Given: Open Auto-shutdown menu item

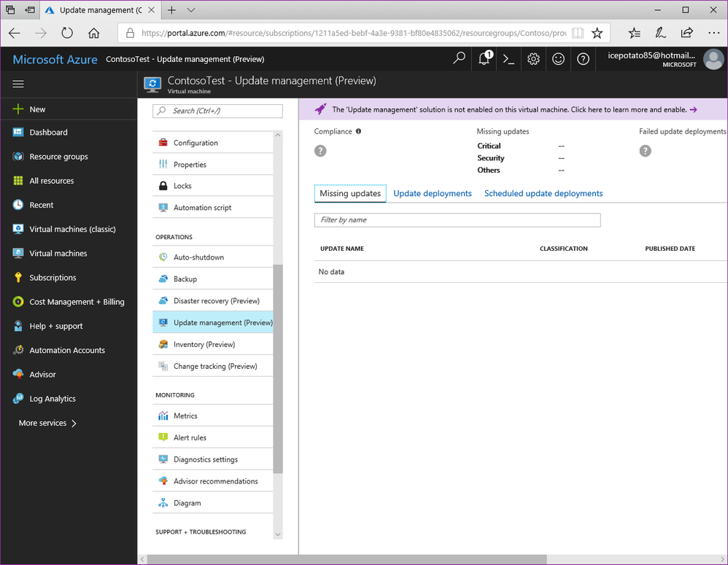Looking at the screenshot, I should (213, 257).
